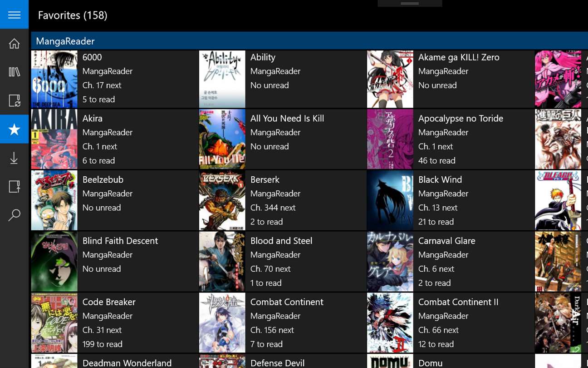This screenshot has width=588, height=368.
Task: Open Search with the magnifier icon
Action: [x=14, y=215]
